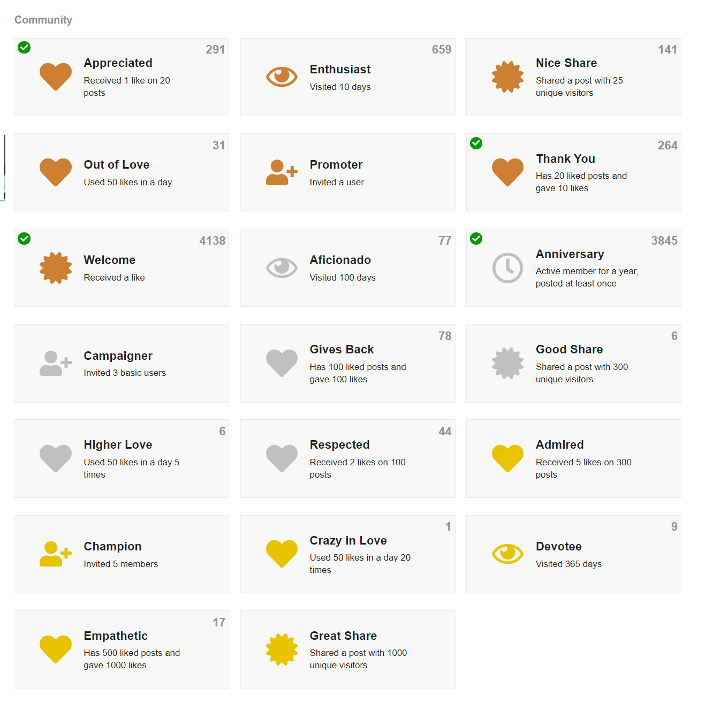728x710 pixels.
Task: Click the green checkmark on Welcome badge
Action: click(x=24, y=238)
